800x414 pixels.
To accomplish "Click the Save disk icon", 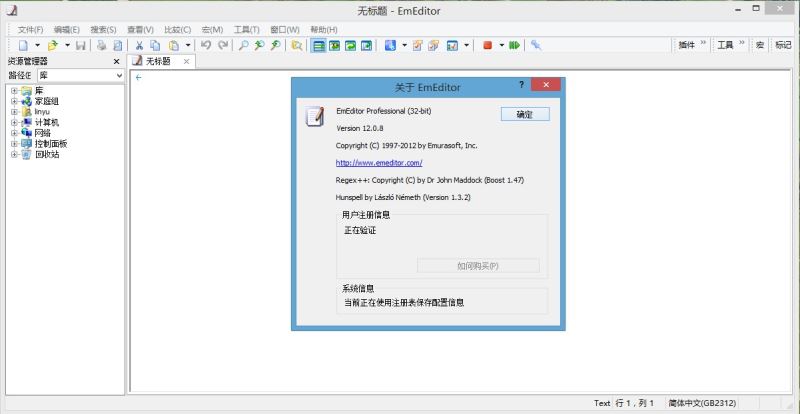I will coord(80,45).
